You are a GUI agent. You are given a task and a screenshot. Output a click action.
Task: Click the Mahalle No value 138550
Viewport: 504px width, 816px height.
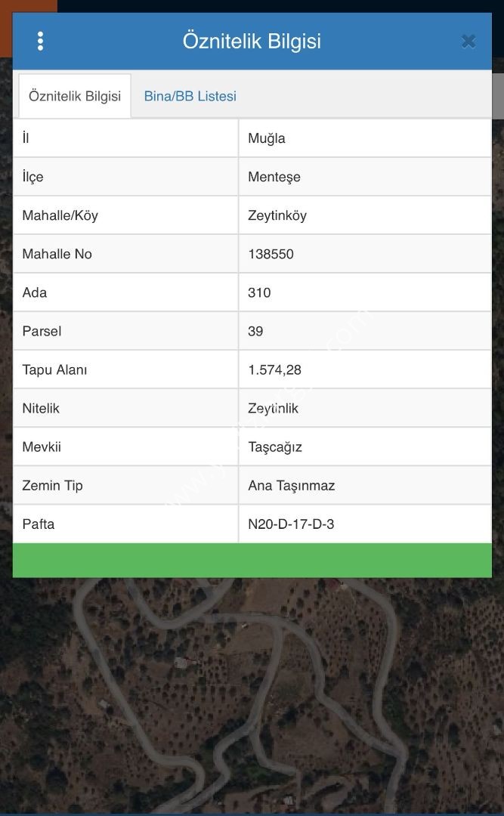pyautogui.click(x=271, y=254)
